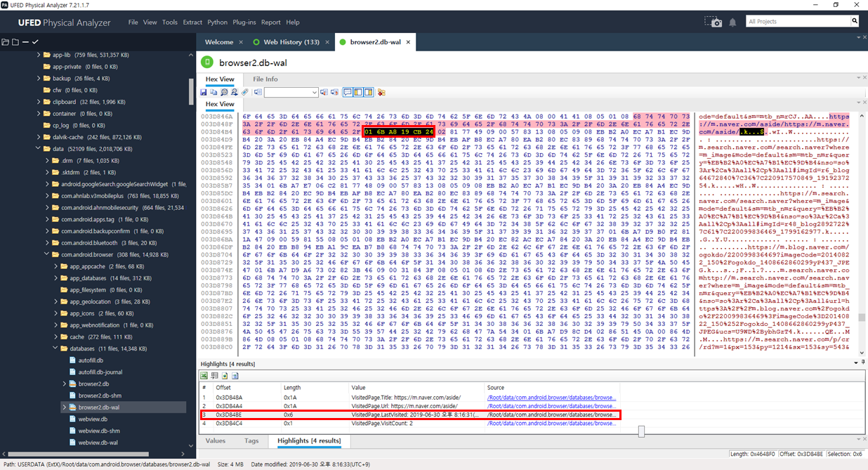Image resolution: width=868 pixels, height=470 pixels.
Task: Click the find magnifier icon in hex toolbar
Action: [x=224, y=92]
